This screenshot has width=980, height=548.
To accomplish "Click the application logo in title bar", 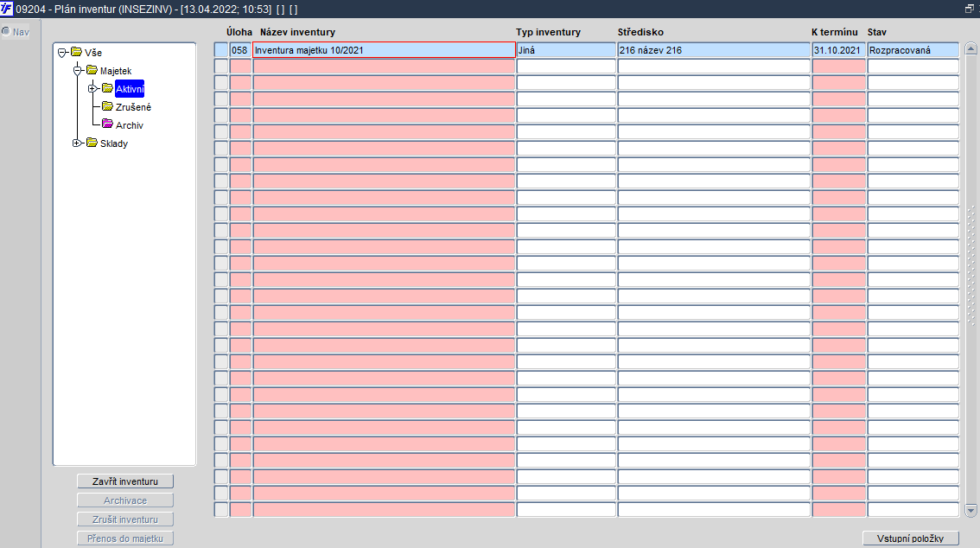I will click(x=6, y=9).
